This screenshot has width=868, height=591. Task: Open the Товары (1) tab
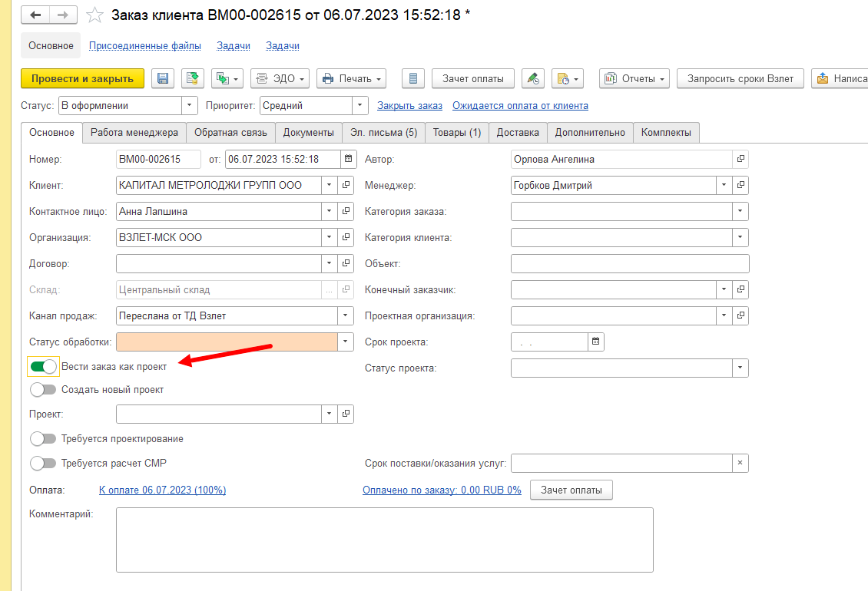point(457,133)
